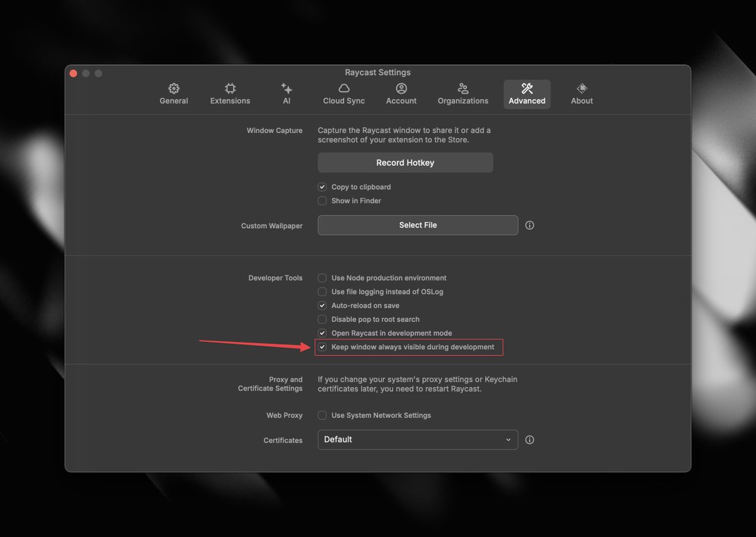Toggle Keep window always visible during development
This screenshot has width=756, height=537.
tap(322, 347)
